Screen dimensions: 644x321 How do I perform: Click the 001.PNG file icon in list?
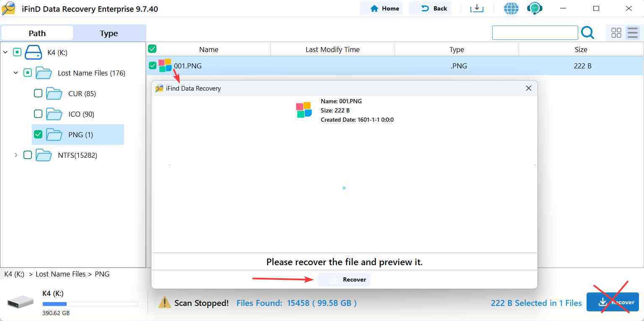165,65
